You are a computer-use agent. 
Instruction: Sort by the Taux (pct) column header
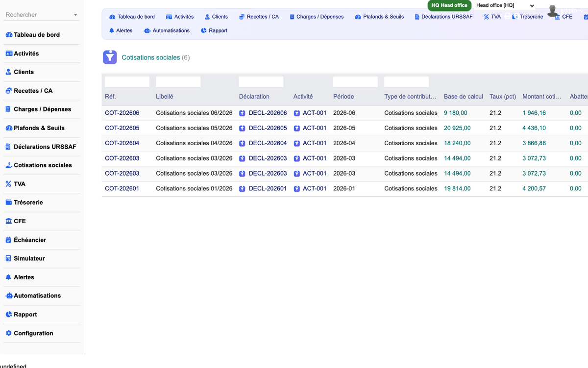503,97
